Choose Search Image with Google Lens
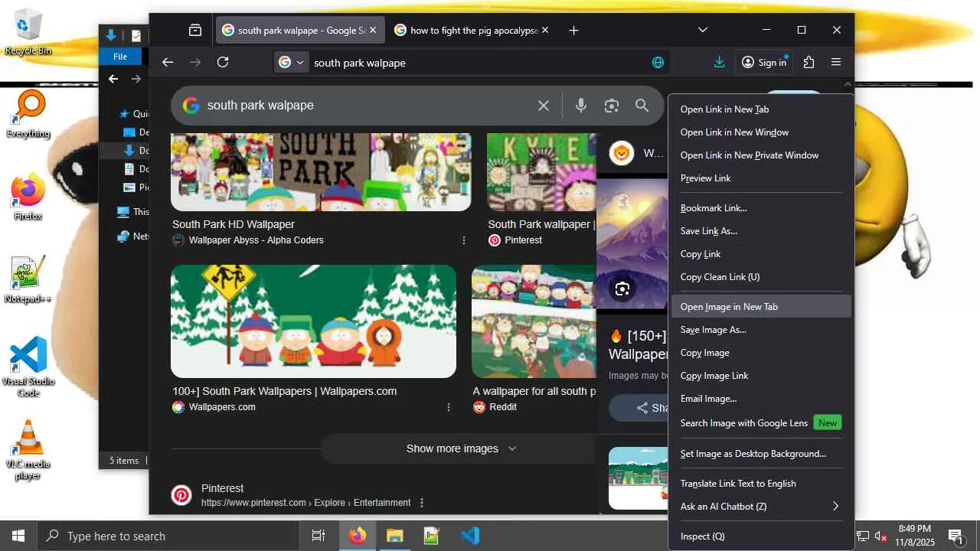Viewport: 980px width, 551px height. pyautogui.click(x=760, y=423)
